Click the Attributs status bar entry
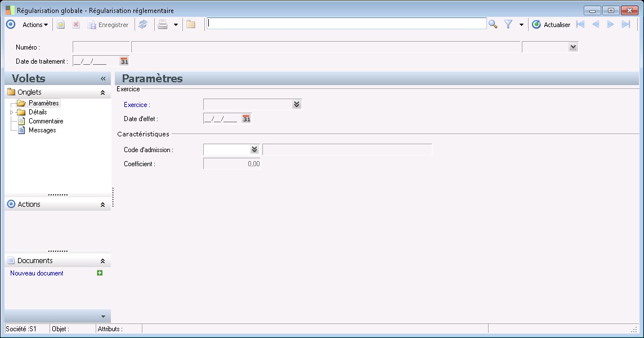This screenshot has width=644, height=338. click(110, 329)
